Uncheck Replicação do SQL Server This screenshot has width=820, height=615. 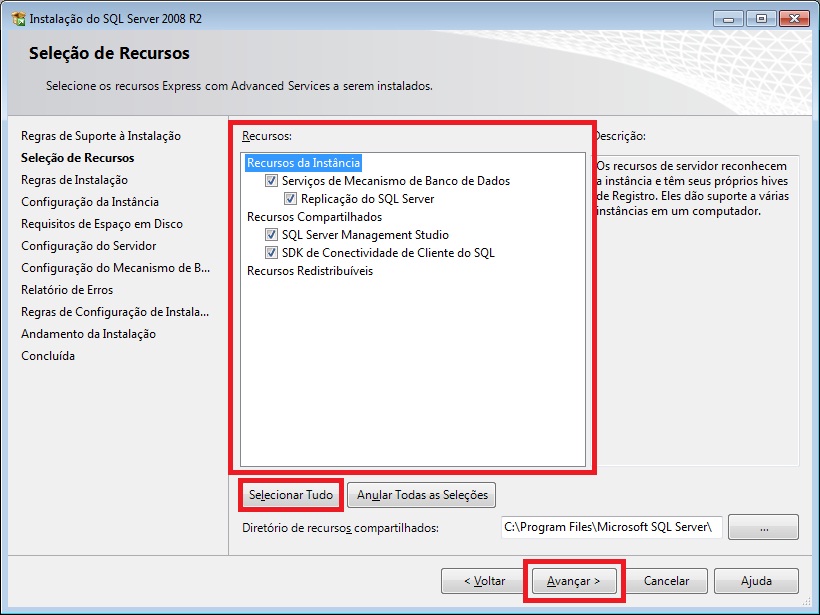tap(290, 199)
